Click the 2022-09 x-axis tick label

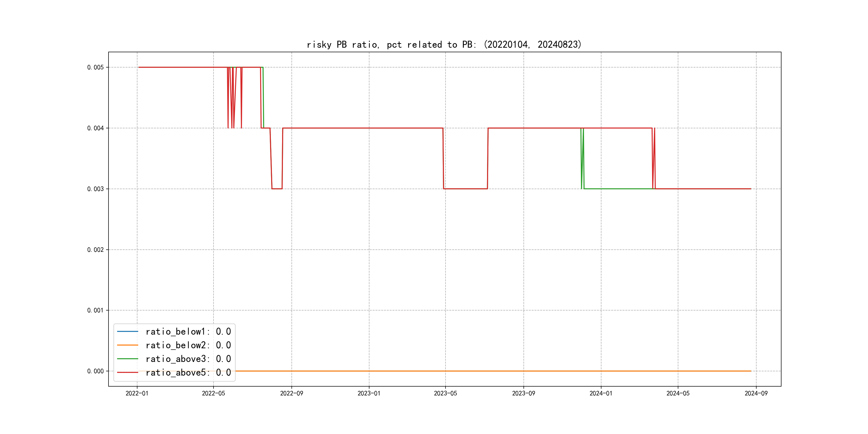[x=291, y=393]
